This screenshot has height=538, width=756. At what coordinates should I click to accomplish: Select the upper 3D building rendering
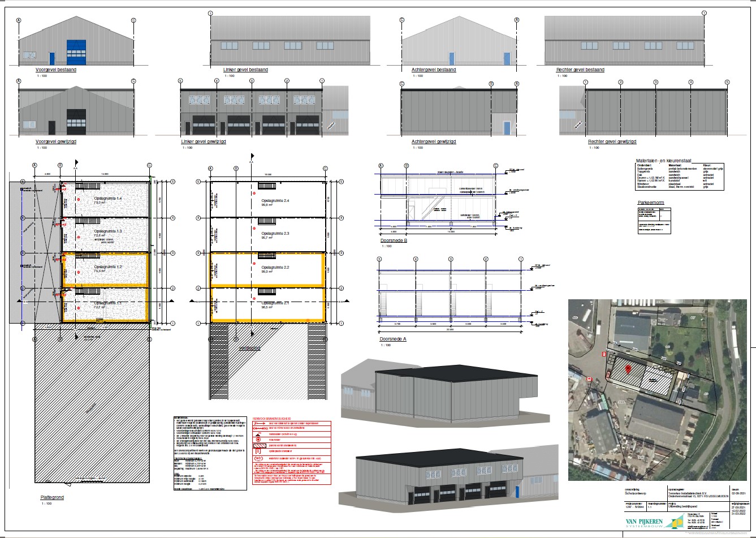click(x=447, y=394)
